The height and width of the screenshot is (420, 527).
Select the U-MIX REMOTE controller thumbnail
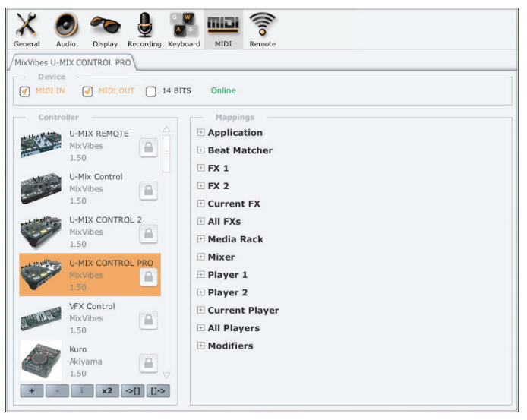click(x=41, y=145)
